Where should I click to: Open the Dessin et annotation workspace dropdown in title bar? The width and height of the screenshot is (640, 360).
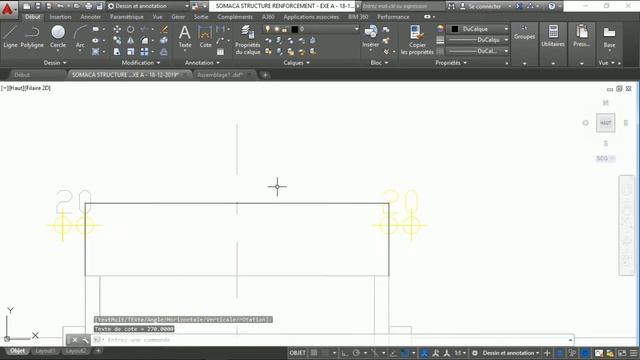pos(149,6)
